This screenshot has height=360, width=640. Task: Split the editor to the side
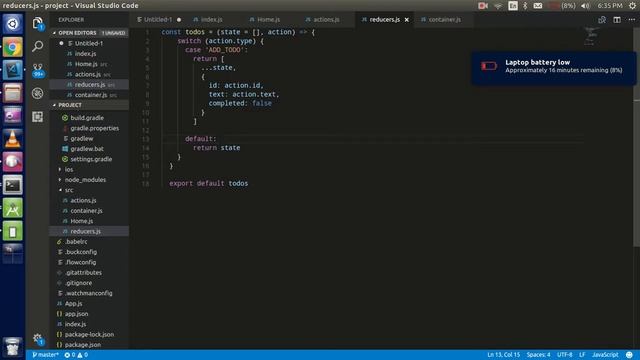pos(617,20)
